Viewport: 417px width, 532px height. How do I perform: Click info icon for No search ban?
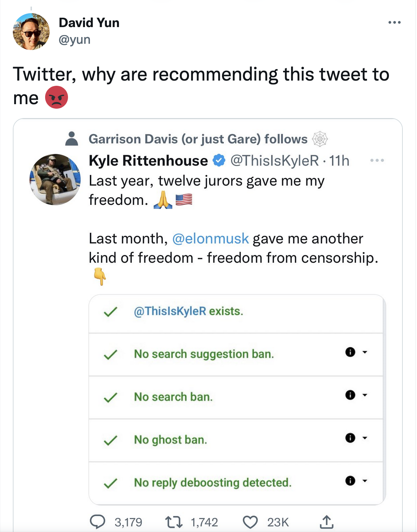pos(350,395)
